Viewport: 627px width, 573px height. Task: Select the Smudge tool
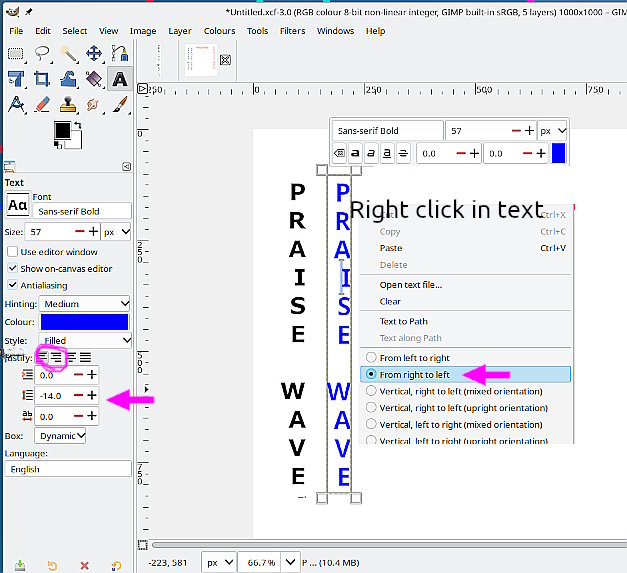pos(94,105)
